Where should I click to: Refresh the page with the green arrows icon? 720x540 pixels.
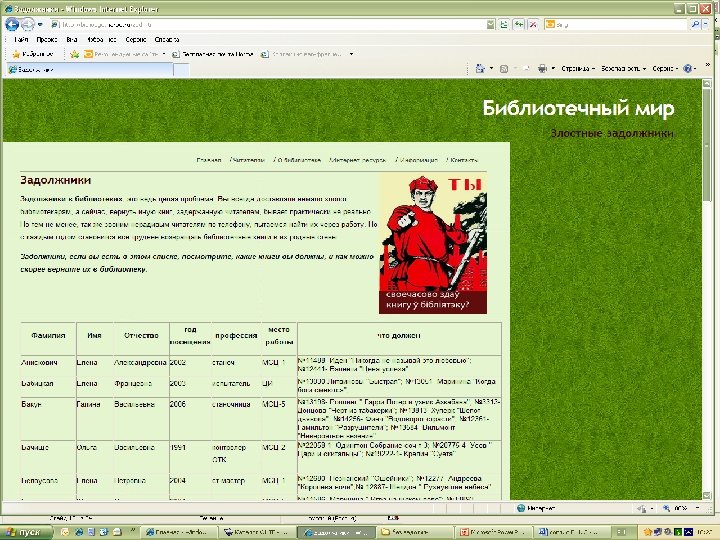click(519, 24)
